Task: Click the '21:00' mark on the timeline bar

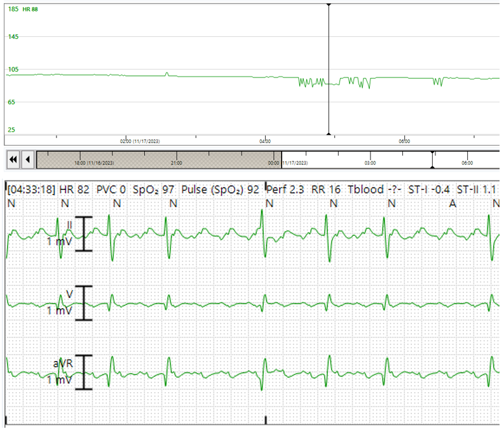Action: pos(177,163)
